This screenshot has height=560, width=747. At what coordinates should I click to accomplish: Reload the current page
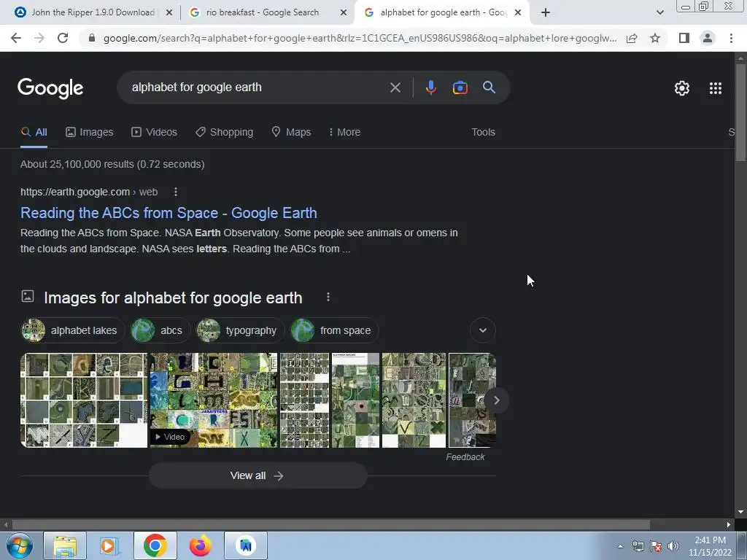tap(63, 38)
